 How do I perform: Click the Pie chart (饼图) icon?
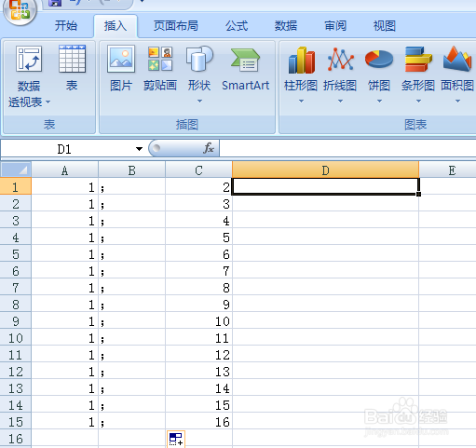[x=379, y=59]
